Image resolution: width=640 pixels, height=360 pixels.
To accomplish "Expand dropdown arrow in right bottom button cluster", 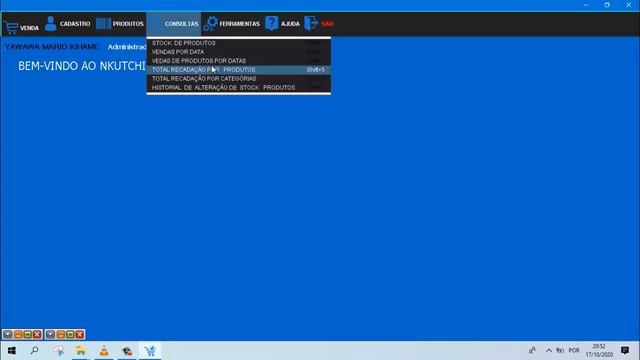I will pyautogui.click(x=50, y=335).
